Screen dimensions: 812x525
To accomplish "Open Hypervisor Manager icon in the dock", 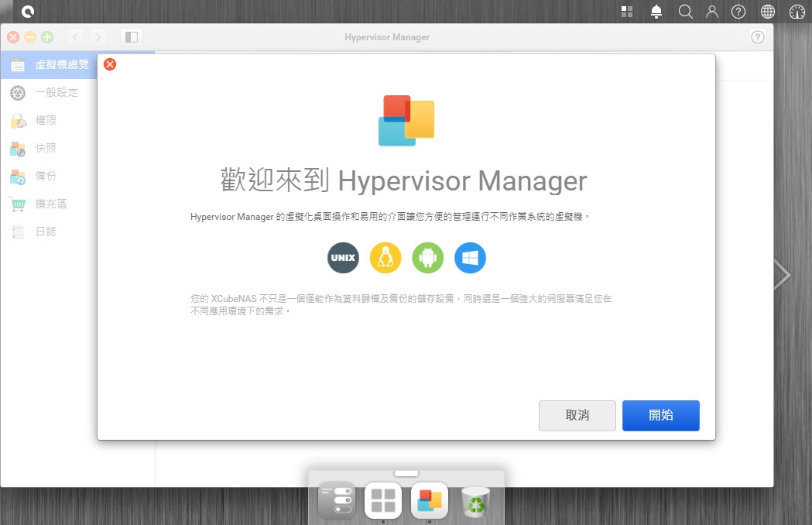I will pos(430,500).
